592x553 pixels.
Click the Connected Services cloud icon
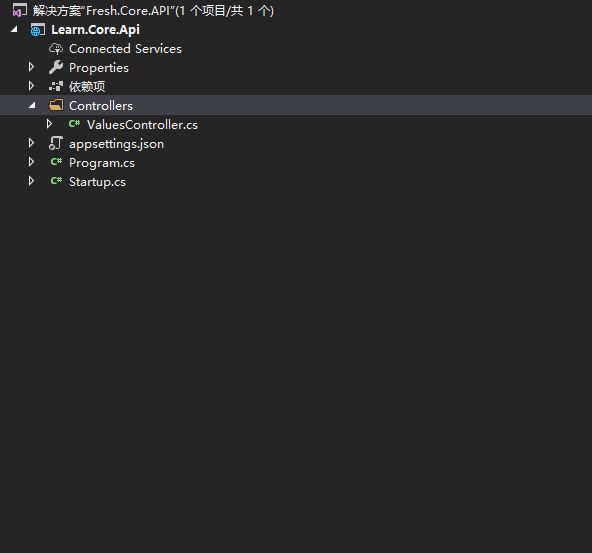pyautogui.click(x=56, y=49)
